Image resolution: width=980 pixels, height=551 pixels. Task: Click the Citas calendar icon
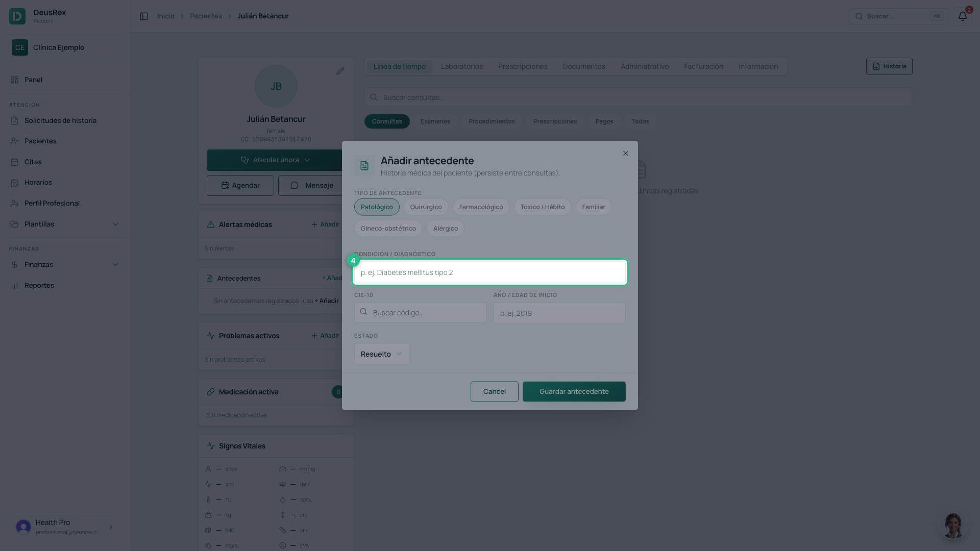point(14,162)
